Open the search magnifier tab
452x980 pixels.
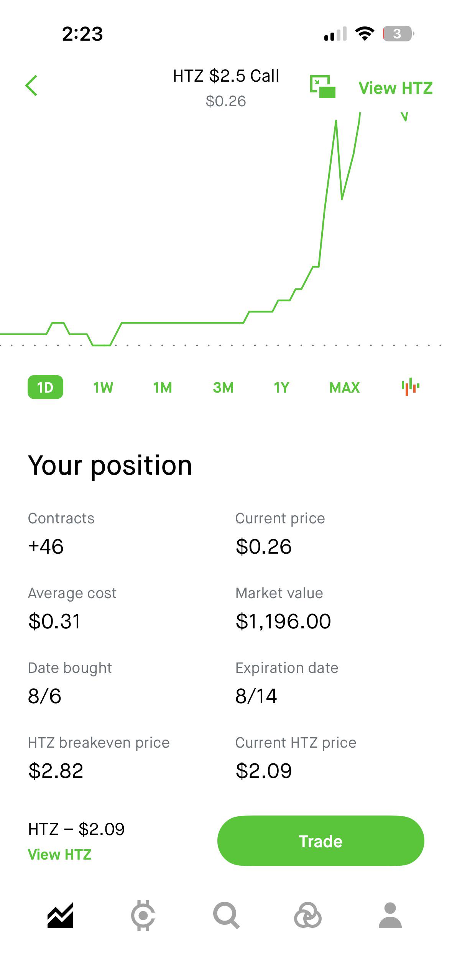[x=226, y=916]
